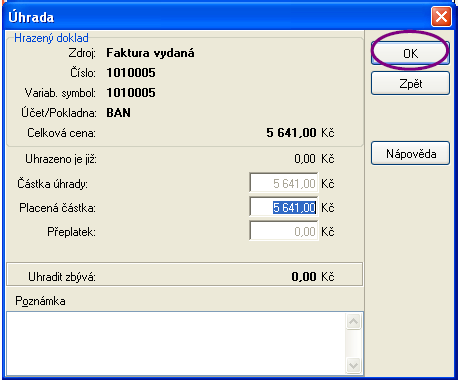Click the Variab. symbol value 1010005
This screenshot has width=458, height=381.
coord(131,93)
